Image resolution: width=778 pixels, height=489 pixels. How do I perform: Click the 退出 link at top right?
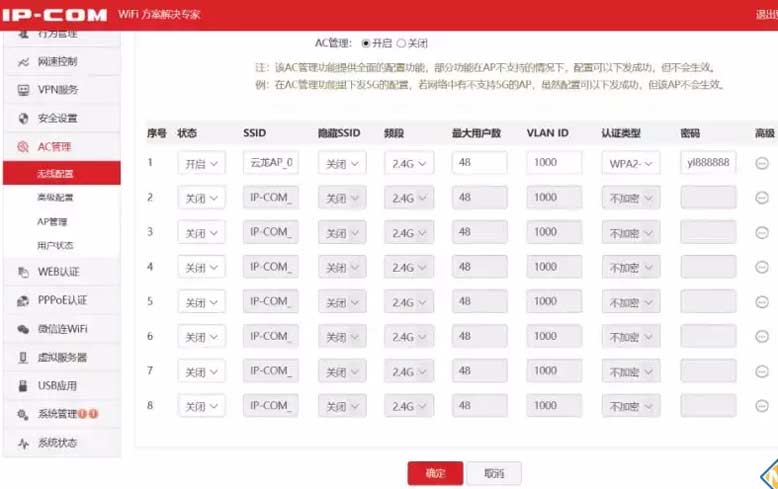point(767,14)
